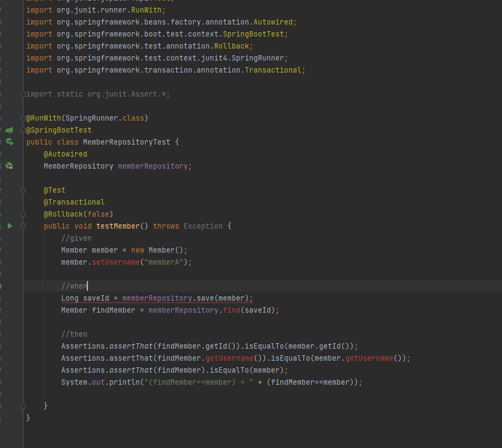Click the Spring bean leaf gutter icon beside @SpringBootTest
This screenshot has width=502, height=448.
(x=9, y=130)
